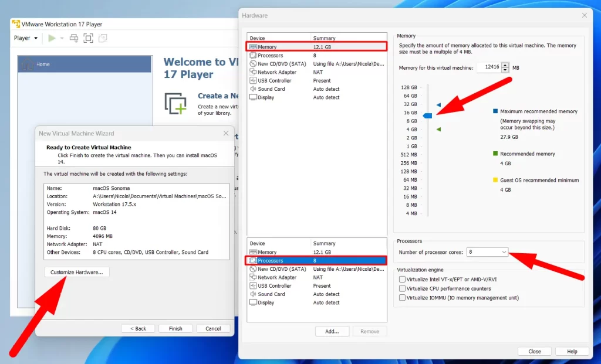The width and height of the screenshot is (601, 364).
Task: Click New CD/DVD disc icon in lower list
Action: coord(253,268)
